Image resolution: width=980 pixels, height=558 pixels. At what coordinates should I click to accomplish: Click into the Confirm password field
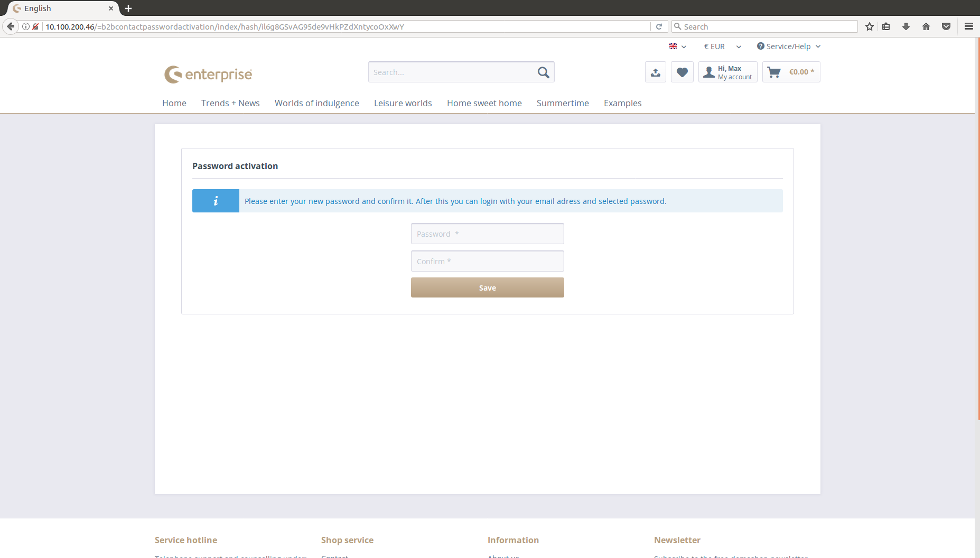tap(487, 261)
